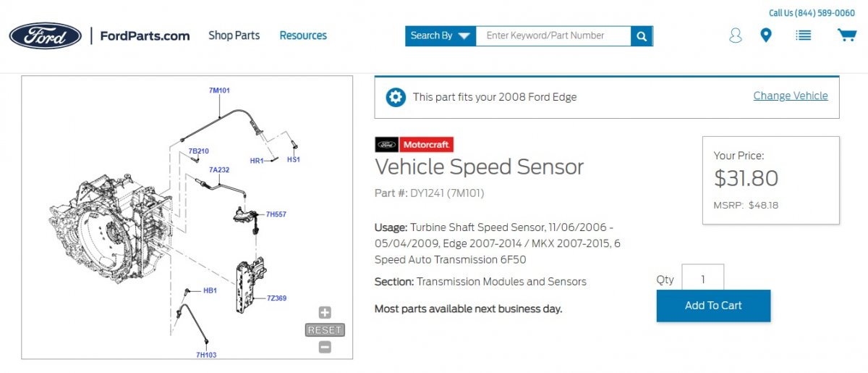Screen dimensions: 868x373
Task: Open the shopping cart icon
Action: [x=846, y=35]
